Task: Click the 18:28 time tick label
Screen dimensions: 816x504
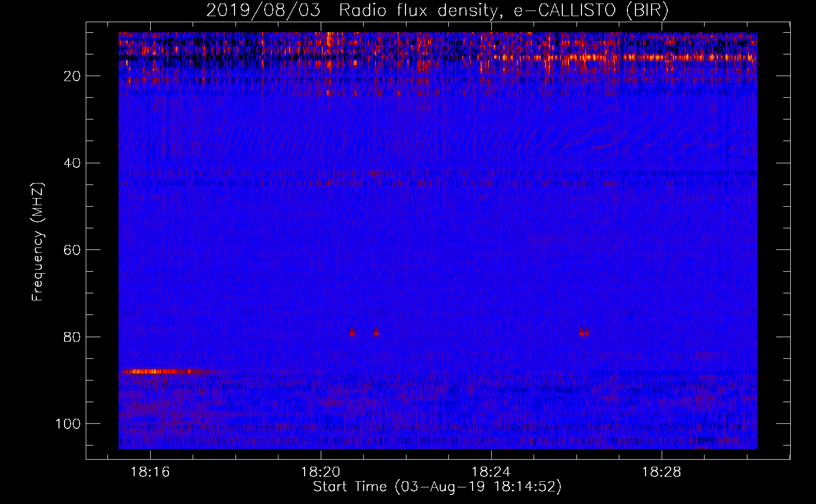Action: (x=661, y=472)
